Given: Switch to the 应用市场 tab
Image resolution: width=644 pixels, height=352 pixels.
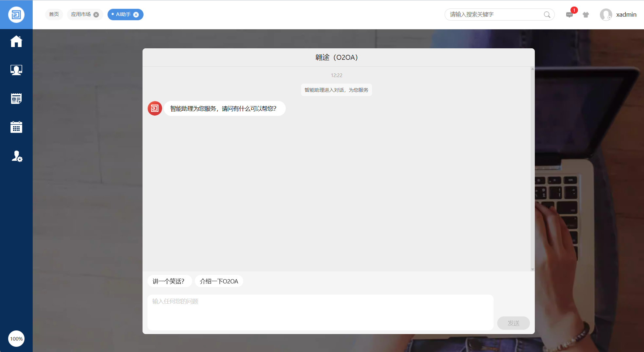Looking at the screenshot, I should pos(81,14).
